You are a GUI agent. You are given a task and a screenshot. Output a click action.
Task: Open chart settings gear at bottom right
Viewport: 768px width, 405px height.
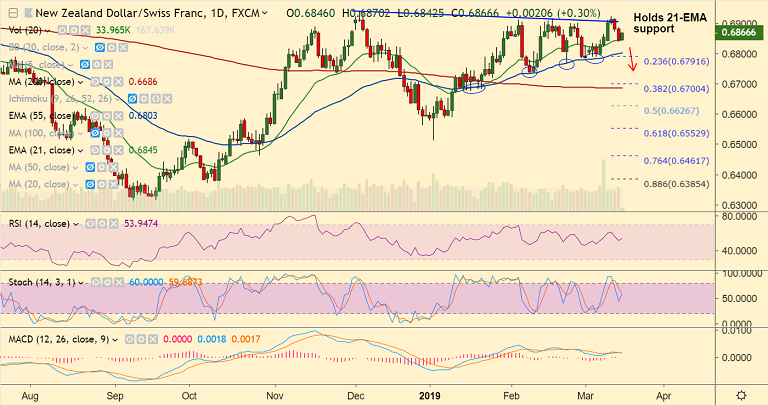point(742,395)
